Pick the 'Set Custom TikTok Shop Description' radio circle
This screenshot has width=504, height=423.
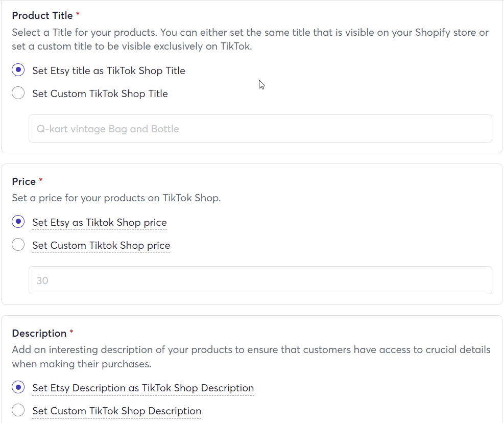tap(18, 410)
